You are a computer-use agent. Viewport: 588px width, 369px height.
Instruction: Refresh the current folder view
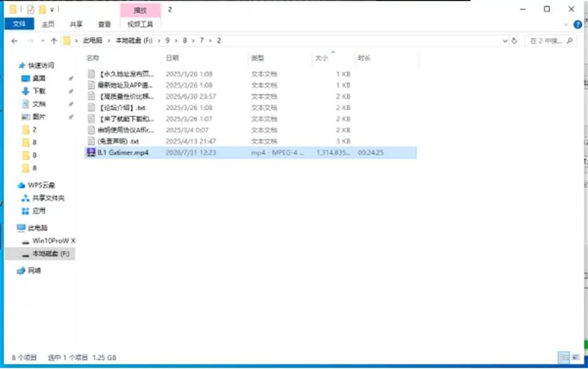click(x=514, y=40)
